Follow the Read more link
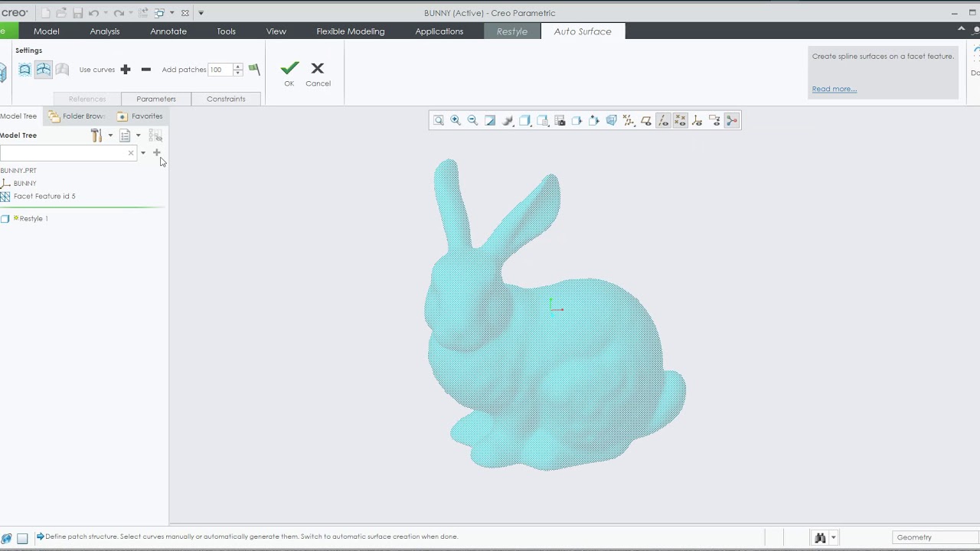 [x=834, y=89]
